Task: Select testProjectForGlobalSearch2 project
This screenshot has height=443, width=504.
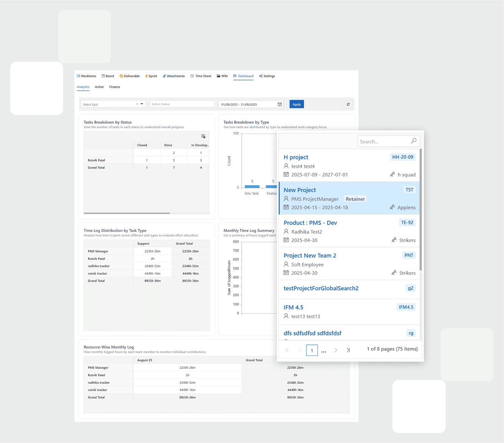Action: click(x=349, y=290)
